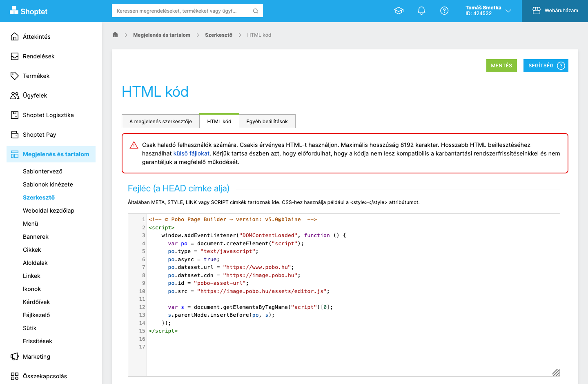Open Frissítések sidebar item
The height and width of the screenshot is (384, 588).
pos(38,341)
